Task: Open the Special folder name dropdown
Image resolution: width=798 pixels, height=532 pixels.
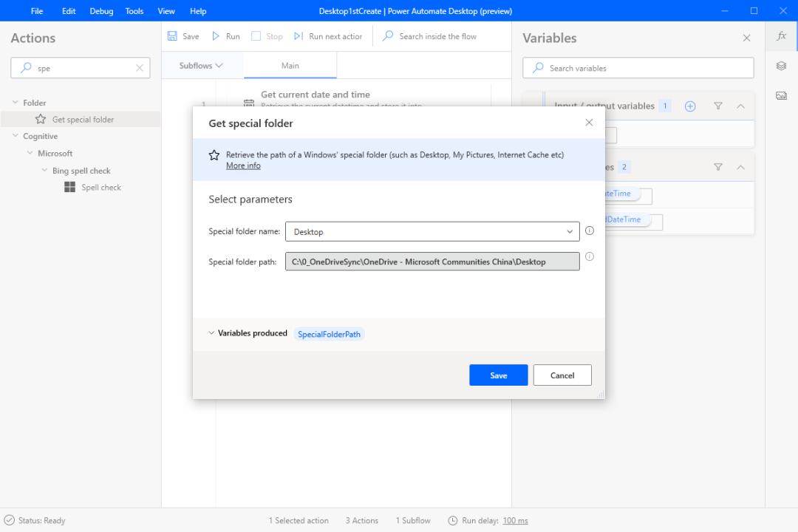Action: coord(432,231)
